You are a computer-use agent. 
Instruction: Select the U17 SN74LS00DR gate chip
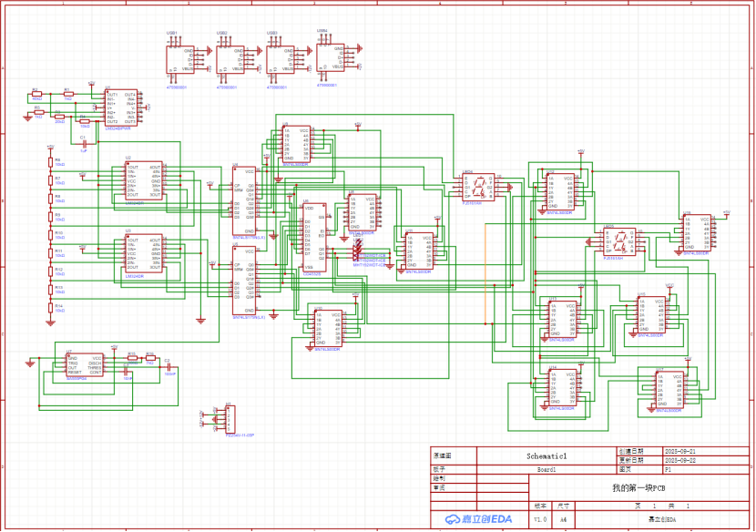(x=669, y=390)
